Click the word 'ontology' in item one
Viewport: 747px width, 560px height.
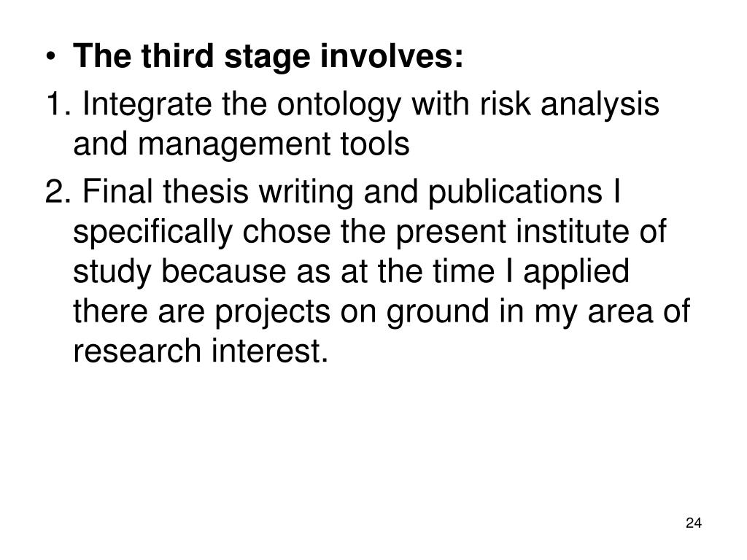(340, 106)
